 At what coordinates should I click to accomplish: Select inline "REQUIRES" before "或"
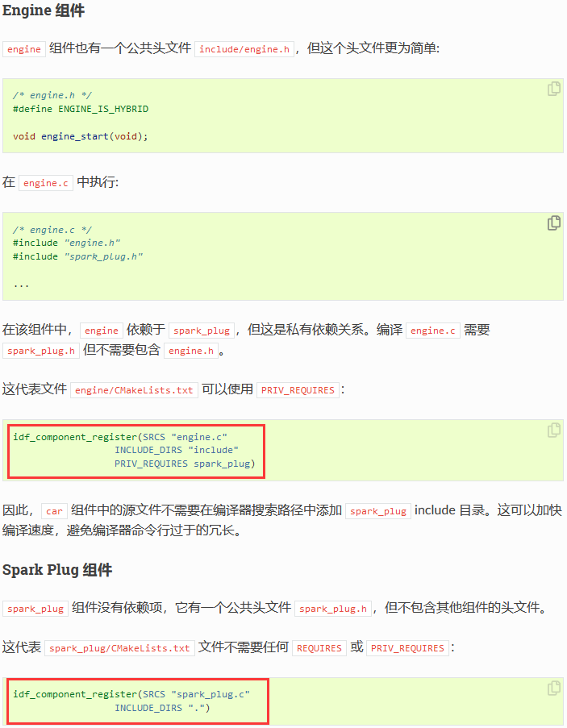pos(319,648)
